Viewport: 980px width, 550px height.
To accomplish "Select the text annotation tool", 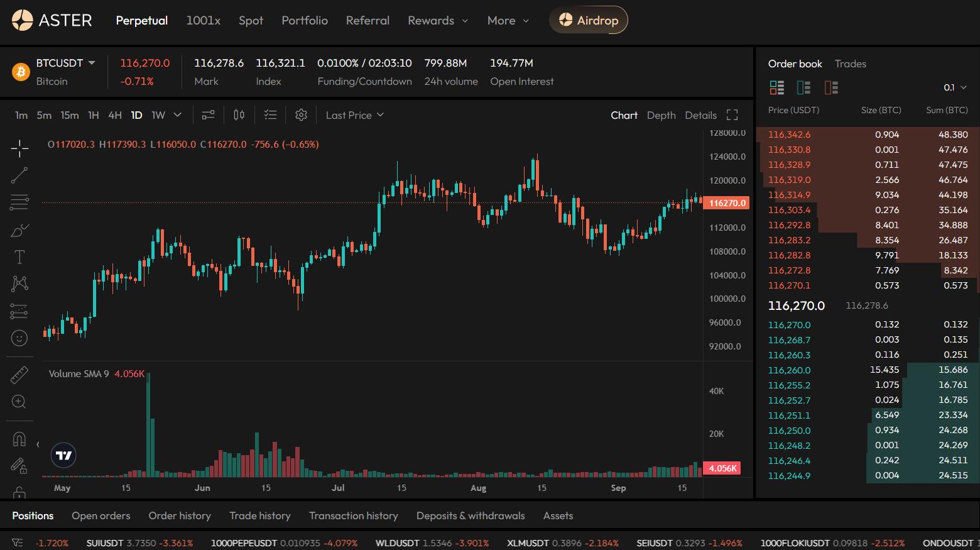I will pos(19,257).
